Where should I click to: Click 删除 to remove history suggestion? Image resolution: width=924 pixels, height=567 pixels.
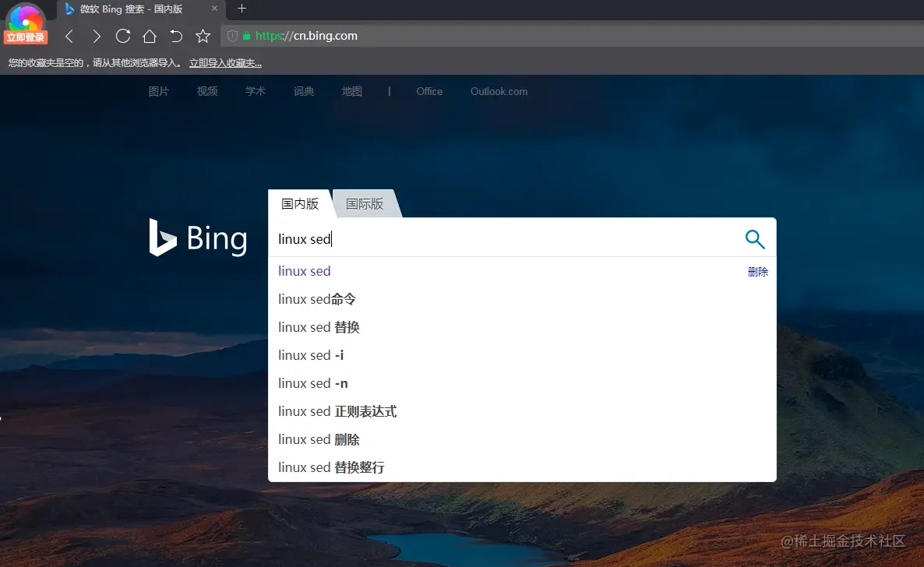(x=758, y=272)
